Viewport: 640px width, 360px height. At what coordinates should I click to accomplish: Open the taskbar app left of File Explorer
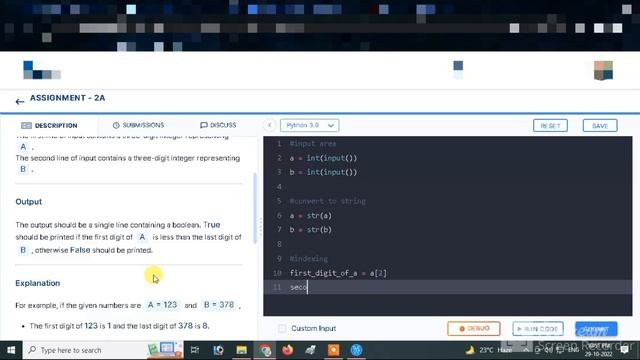tap(218, 350)
